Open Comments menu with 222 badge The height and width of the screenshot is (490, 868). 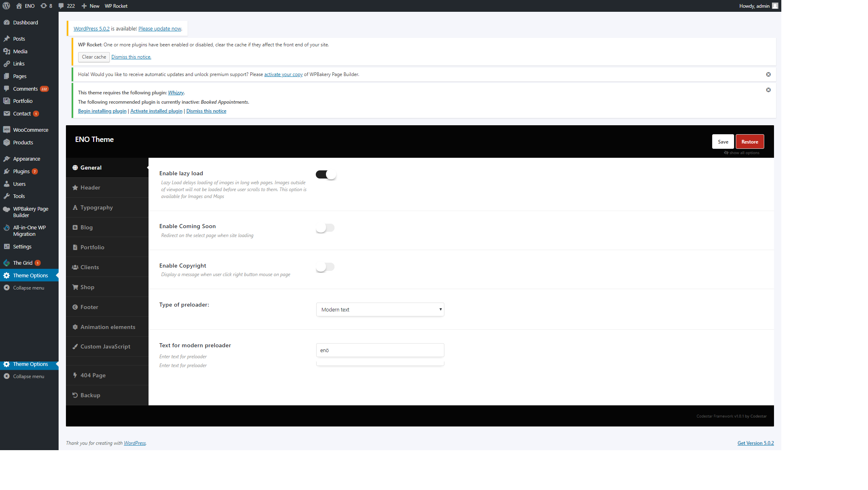tap(29, 89)
